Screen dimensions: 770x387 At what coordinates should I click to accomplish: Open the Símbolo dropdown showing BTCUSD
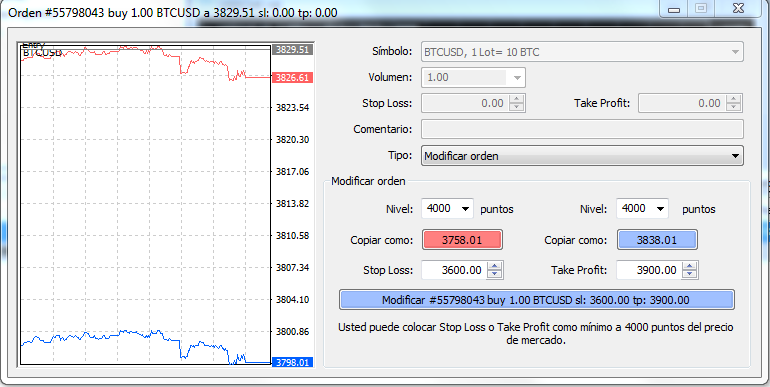click(582, 52)
